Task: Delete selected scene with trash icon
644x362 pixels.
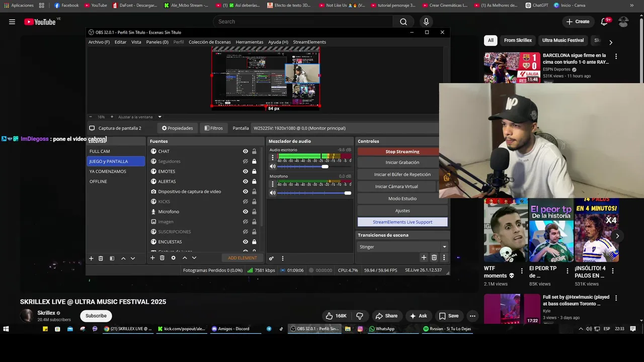Action: click(x=101, y=258)
